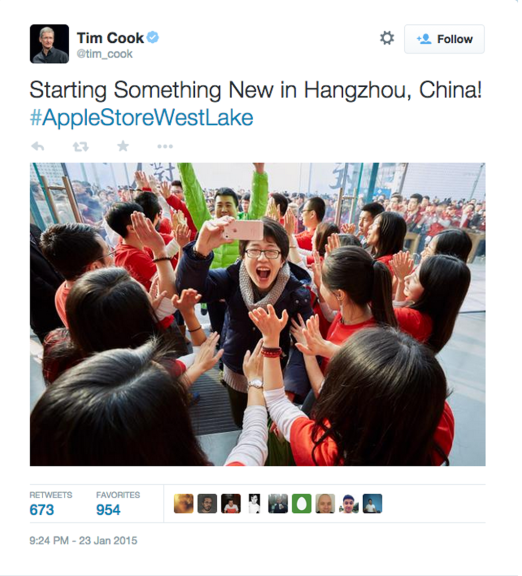Retweet this tweet using the retweet icon
The image size is (522, 576).
click(80, 147)
